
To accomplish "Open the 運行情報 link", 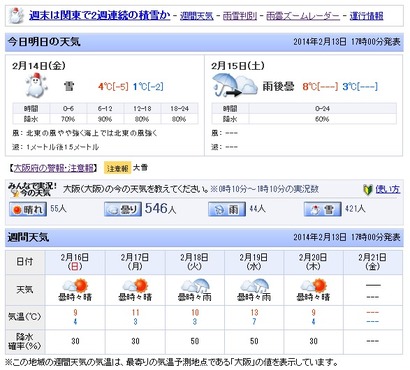I will coord(366,16).
